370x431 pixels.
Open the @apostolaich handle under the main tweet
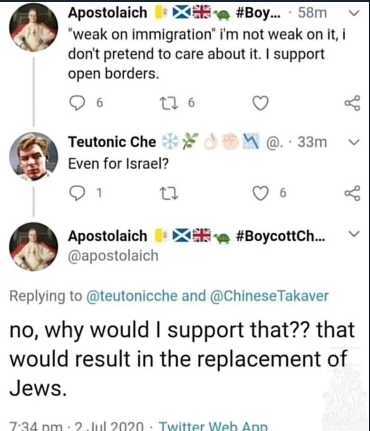coord(113,256)
